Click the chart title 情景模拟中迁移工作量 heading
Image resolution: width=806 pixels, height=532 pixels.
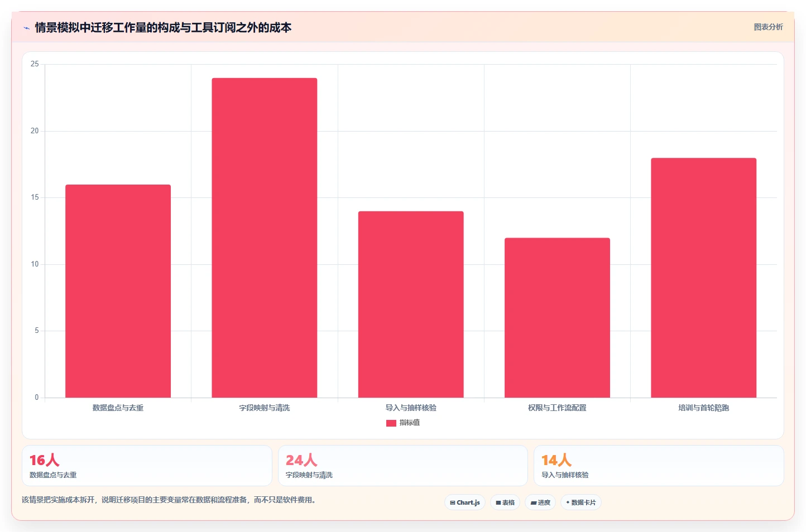pos(163,28)
